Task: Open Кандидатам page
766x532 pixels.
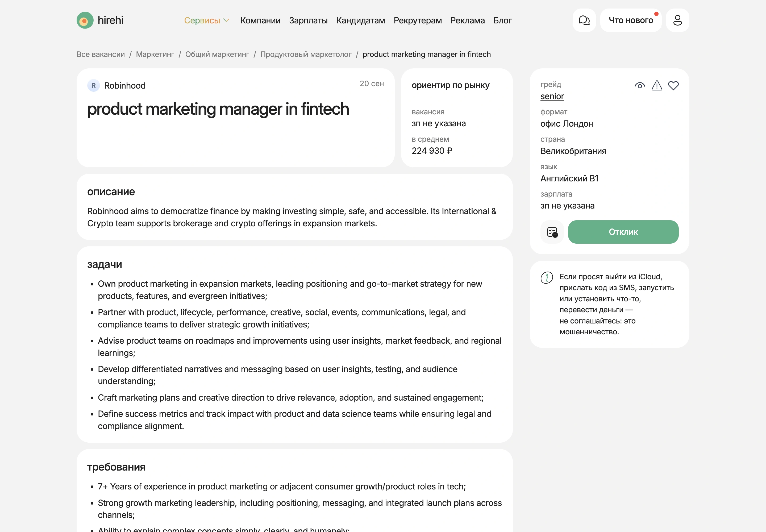Action: (361, 20)
